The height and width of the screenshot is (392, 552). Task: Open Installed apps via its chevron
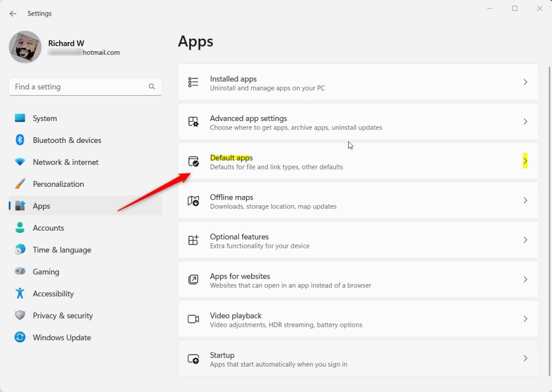pyautogui.click(x=525, y=82)
